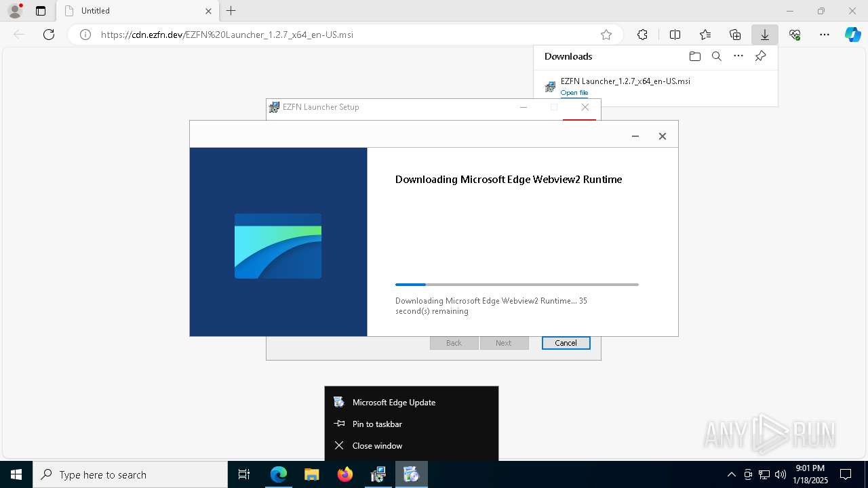868x488 pixels.
Task: Open Windows Start menu
Action: point(16,474)
